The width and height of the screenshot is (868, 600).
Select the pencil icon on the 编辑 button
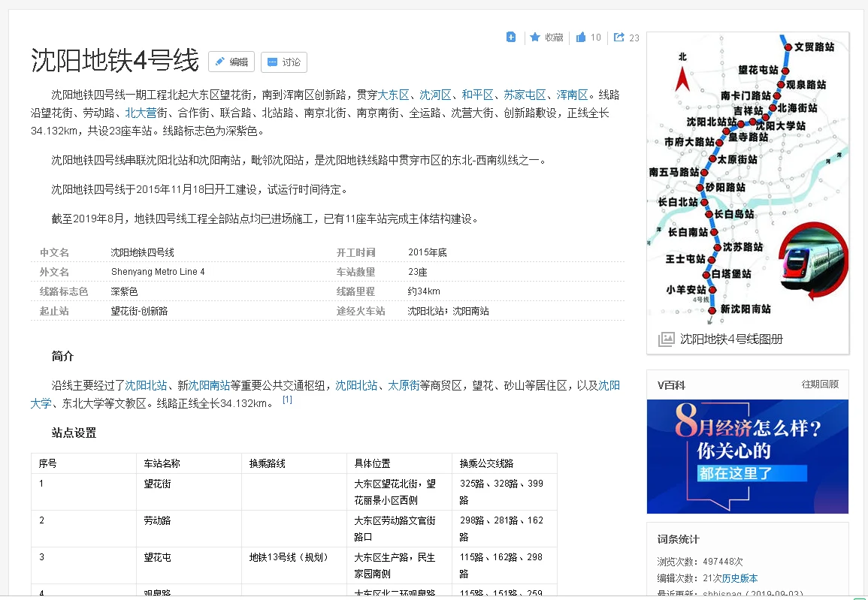tap(221, 62)
